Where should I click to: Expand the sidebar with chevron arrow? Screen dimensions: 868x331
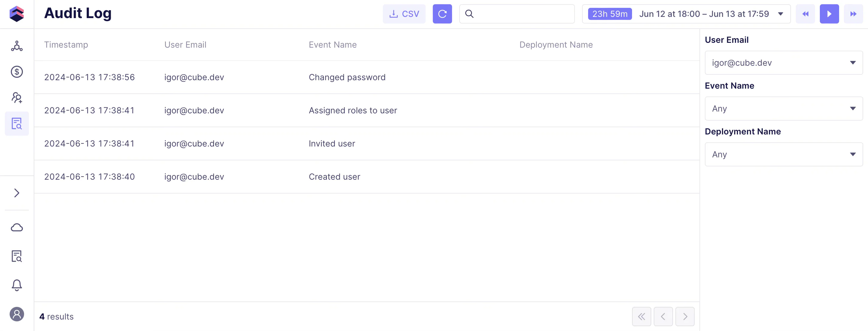pos(17,193)
